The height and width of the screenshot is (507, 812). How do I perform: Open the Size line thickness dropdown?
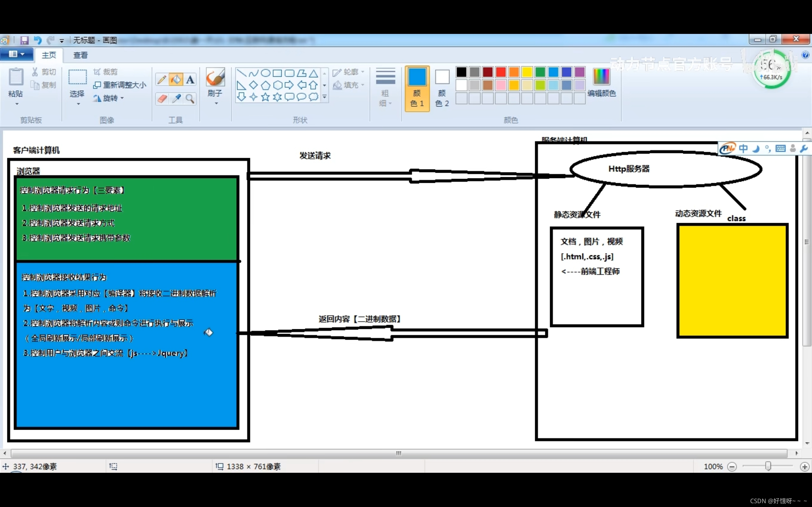385,88
